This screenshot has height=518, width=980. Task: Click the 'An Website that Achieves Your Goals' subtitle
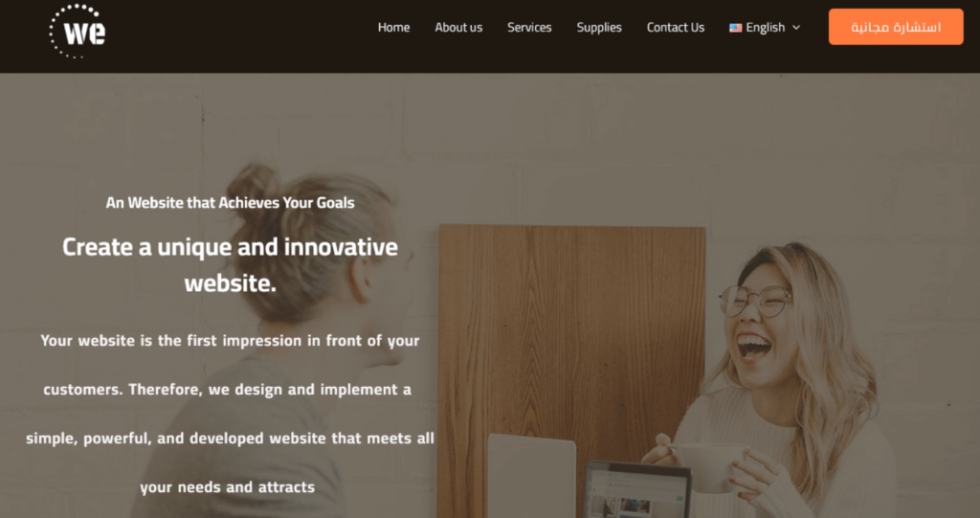(230, 203)
